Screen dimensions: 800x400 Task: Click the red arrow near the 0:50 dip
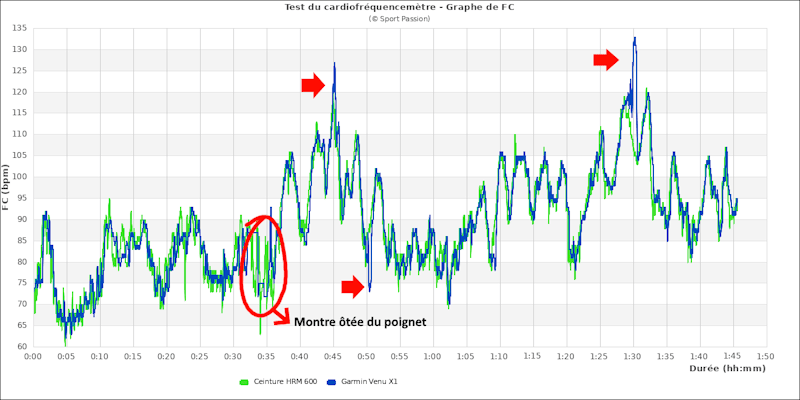pos(353,288)
